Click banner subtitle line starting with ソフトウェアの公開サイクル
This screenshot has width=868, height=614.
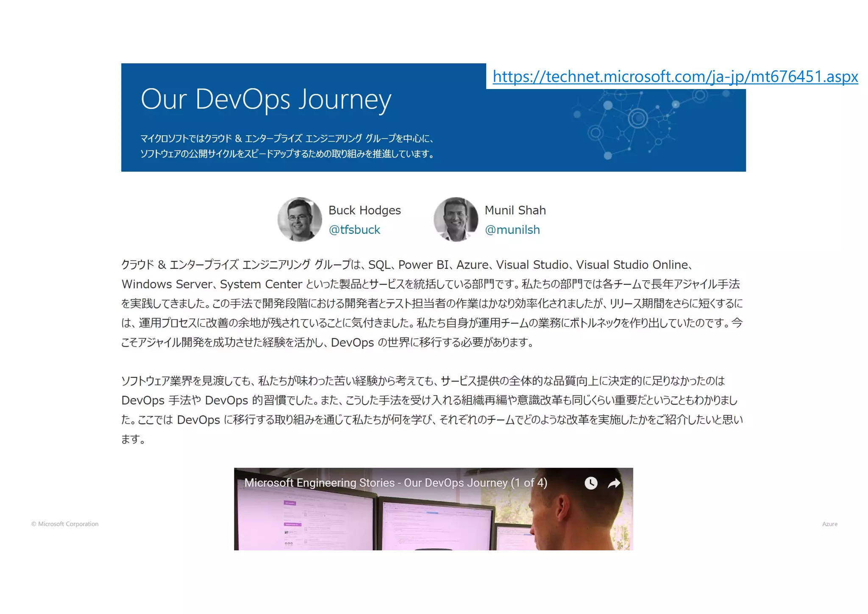coord(288,154)
